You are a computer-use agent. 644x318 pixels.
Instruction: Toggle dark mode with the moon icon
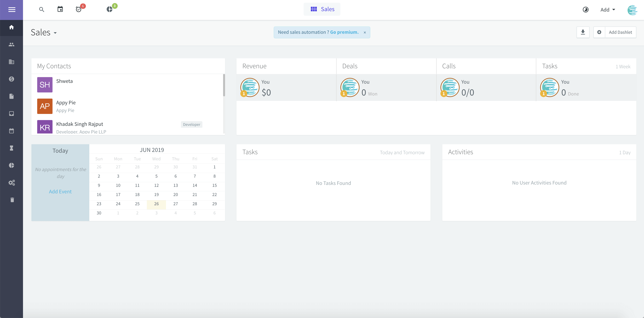tap(586, 10)
